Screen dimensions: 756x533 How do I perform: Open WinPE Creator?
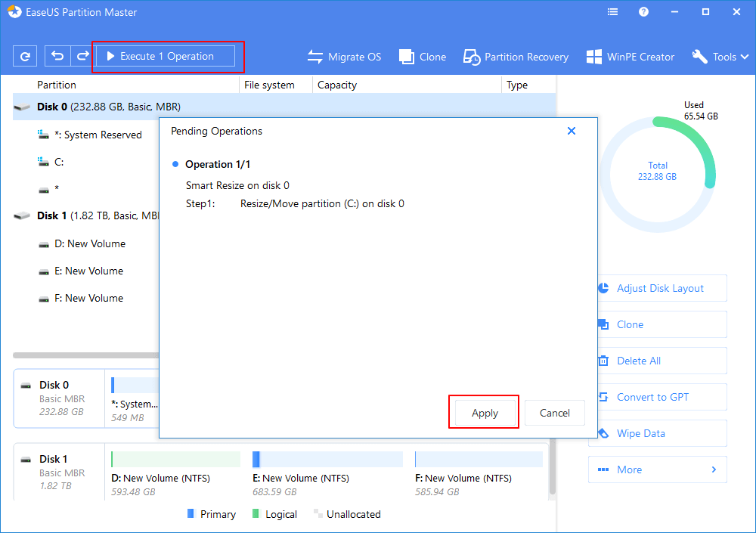630,57
